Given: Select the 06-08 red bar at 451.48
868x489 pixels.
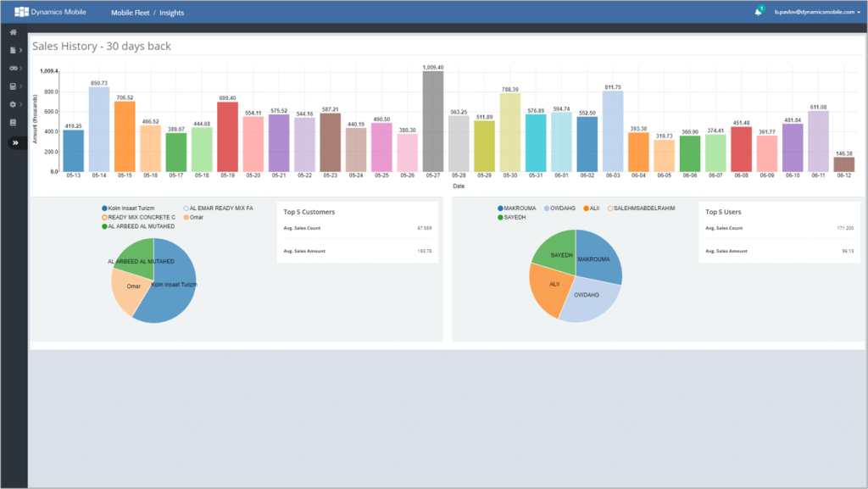Looking at the screenshot, I should coord(741,149).
